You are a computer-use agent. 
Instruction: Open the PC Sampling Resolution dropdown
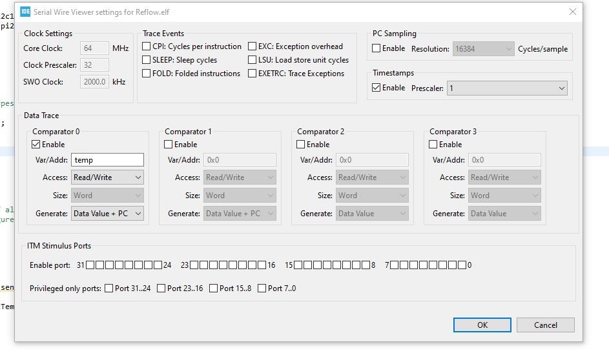point(484,49)
